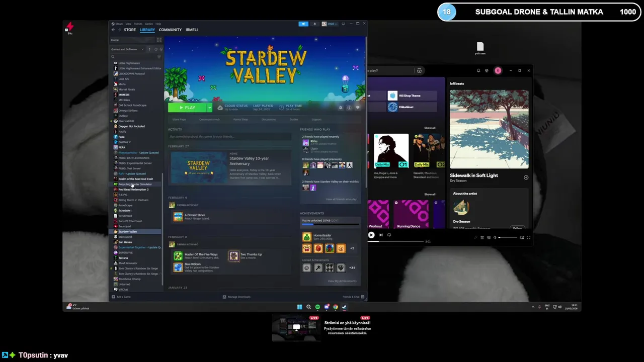The image size is (644, 362).
Task: Go to the STORE tab
Action: pos(130,30)
